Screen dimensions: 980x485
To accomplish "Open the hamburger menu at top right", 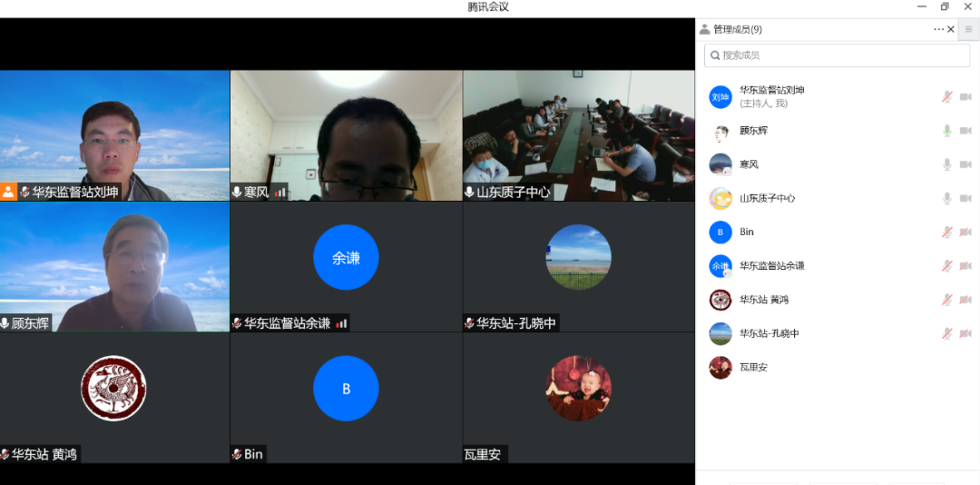I will (969, 29).
